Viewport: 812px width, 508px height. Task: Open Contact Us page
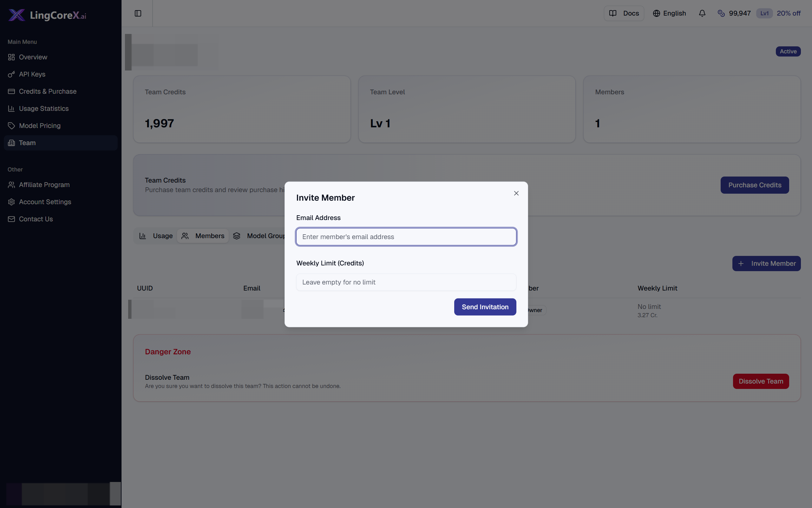60,219
